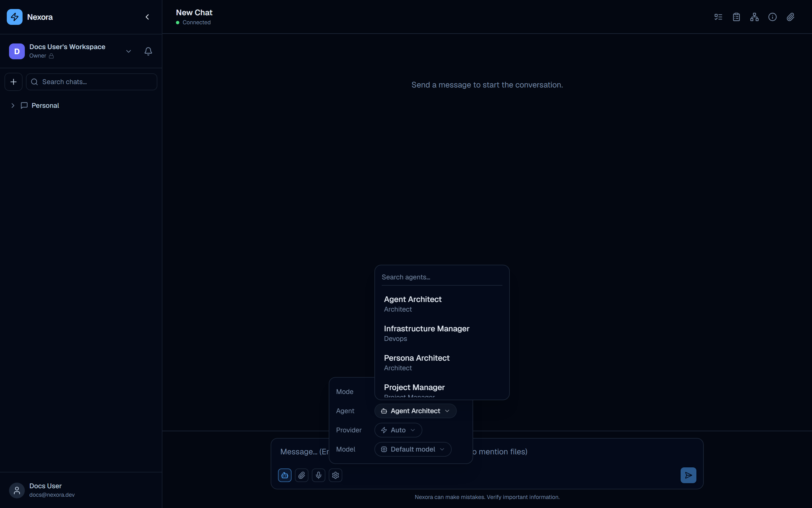Start voice input with the microphone button

pos(318,475)
